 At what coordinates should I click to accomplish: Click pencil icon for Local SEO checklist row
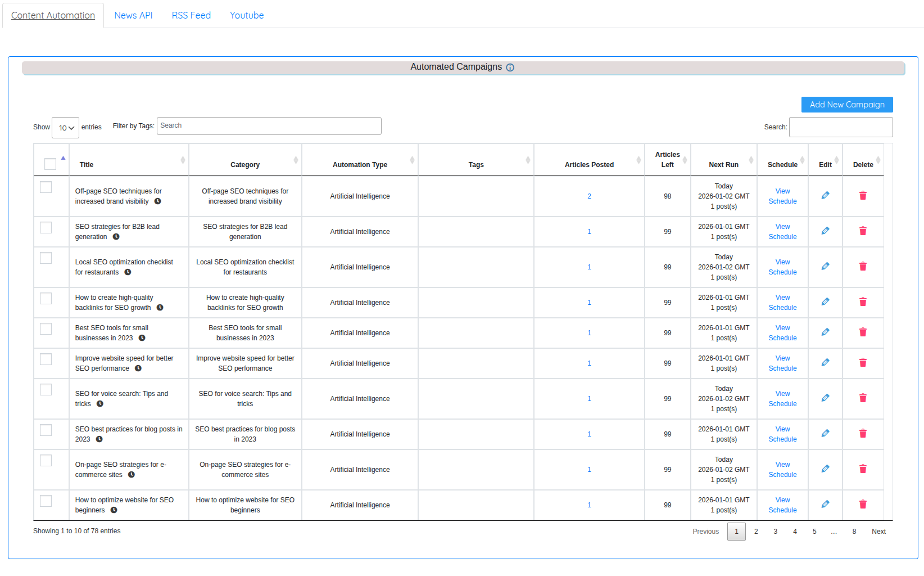825,267
